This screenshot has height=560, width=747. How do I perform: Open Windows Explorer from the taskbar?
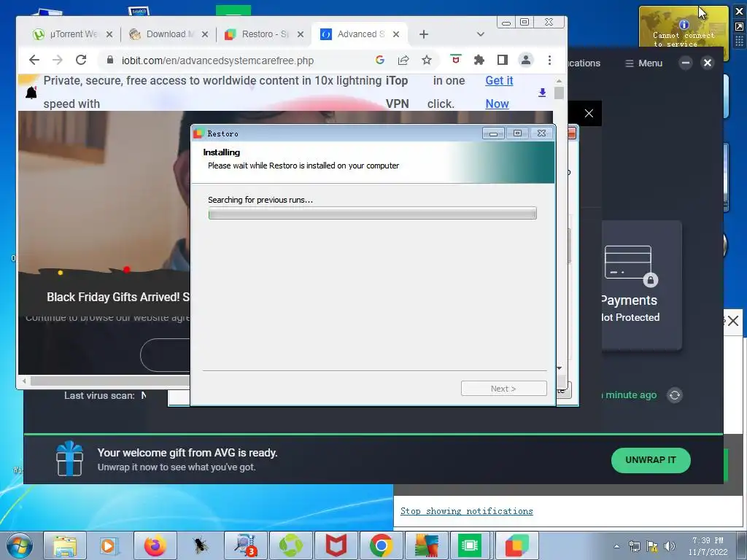point(65,545)
